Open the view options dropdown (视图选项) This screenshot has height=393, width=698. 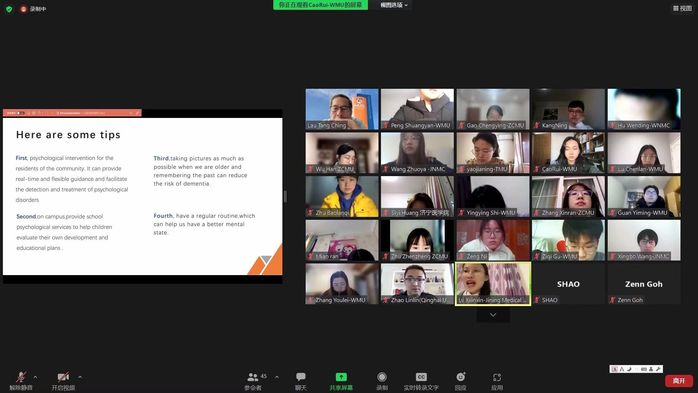(394, 5)
